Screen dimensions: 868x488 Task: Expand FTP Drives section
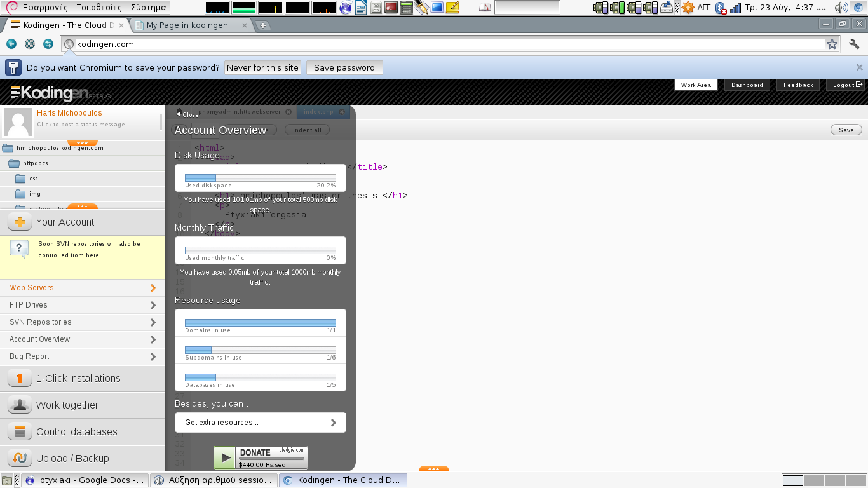(x=83, y=305)
